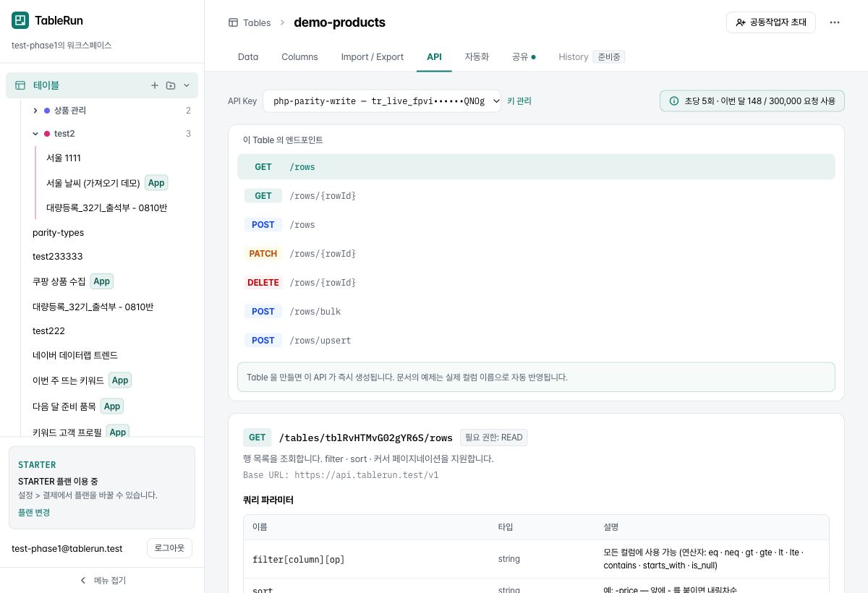Image resolution: width=868 pixels, height=593 pixels.
Task: Open the three-dot more options menu
Action: 835,22
